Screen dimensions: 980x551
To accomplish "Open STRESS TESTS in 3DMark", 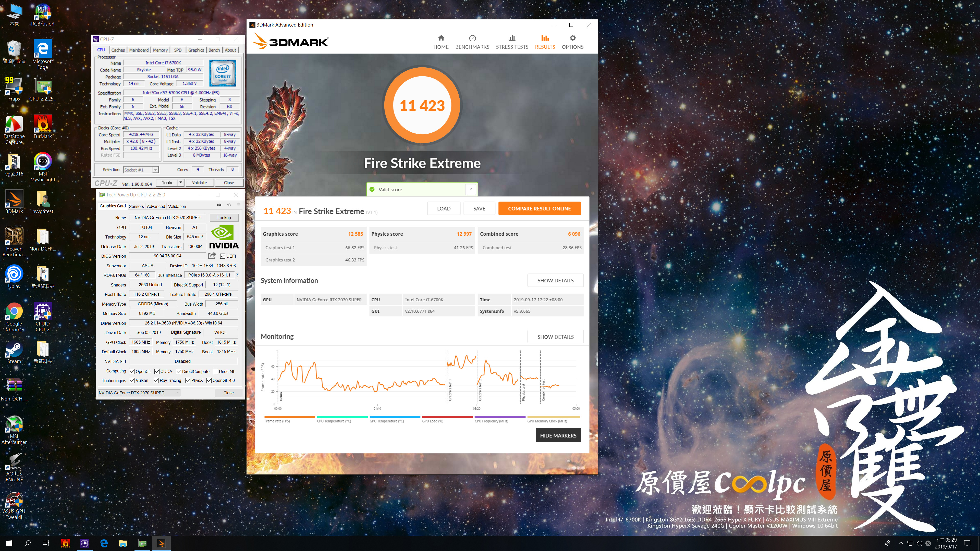I will pos(512,42).
